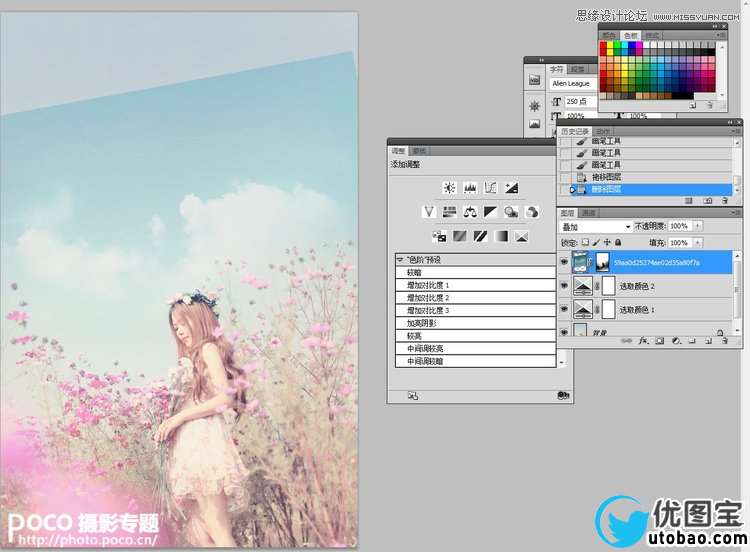The image size is (750, 552).
Task: Create a new layer in Layers panel
Action: [708, 341]
